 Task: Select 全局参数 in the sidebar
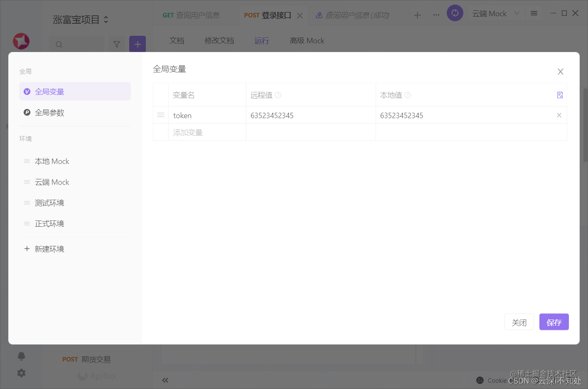(49, 113)
